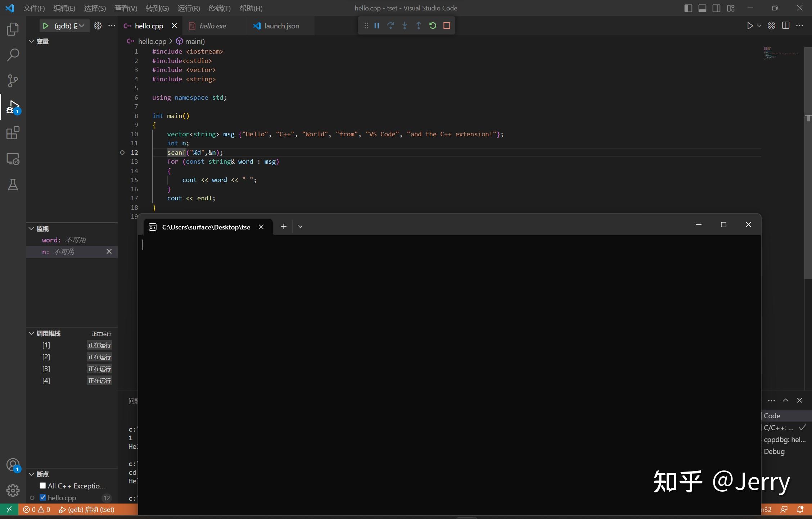Image resolution: width=812 pixels, height=519 pixels.
Task: Open a new tab in terminal window
Action: (x=284, y=227)
